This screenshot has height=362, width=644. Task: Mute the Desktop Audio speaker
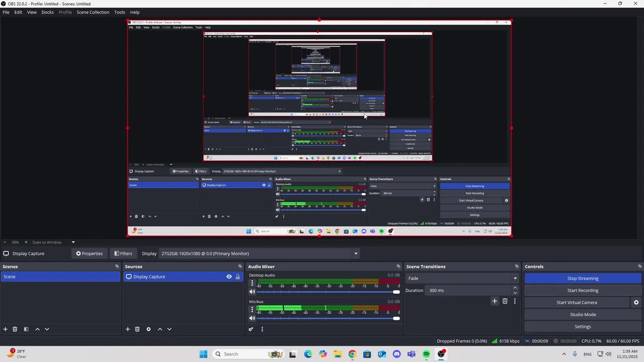coord(252,292)
